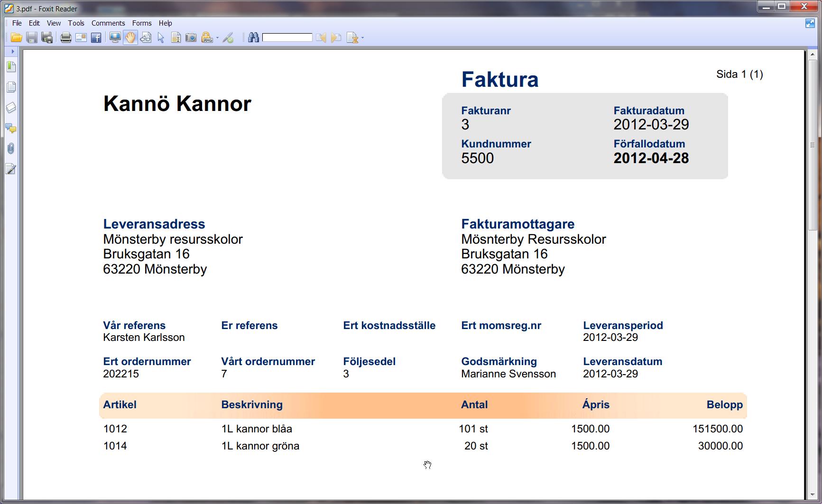Click the page indicator Sida 1 (1)
This screenshot has width=822, height=504.
point(739,74)
